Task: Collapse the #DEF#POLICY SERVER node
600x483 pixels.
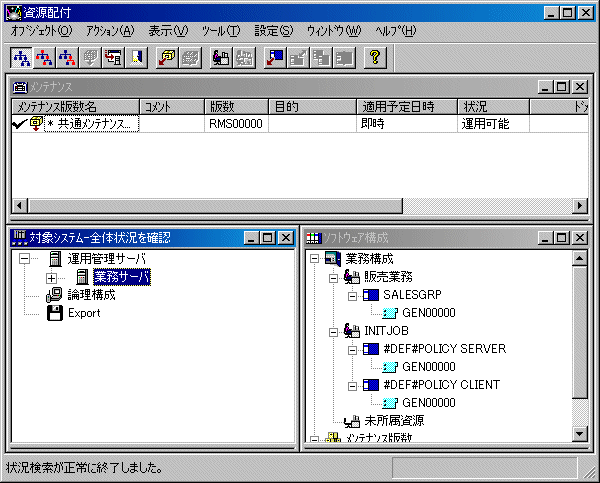Action: click(x=352, y=350)
